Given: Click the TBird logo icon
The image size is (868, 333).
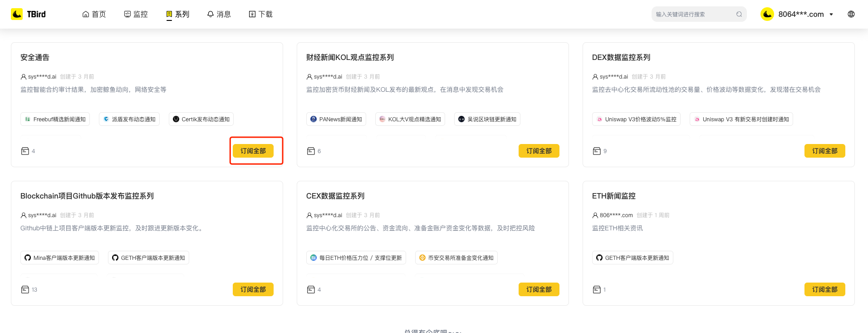Looking at the screenshot, I should click(17, 14).
